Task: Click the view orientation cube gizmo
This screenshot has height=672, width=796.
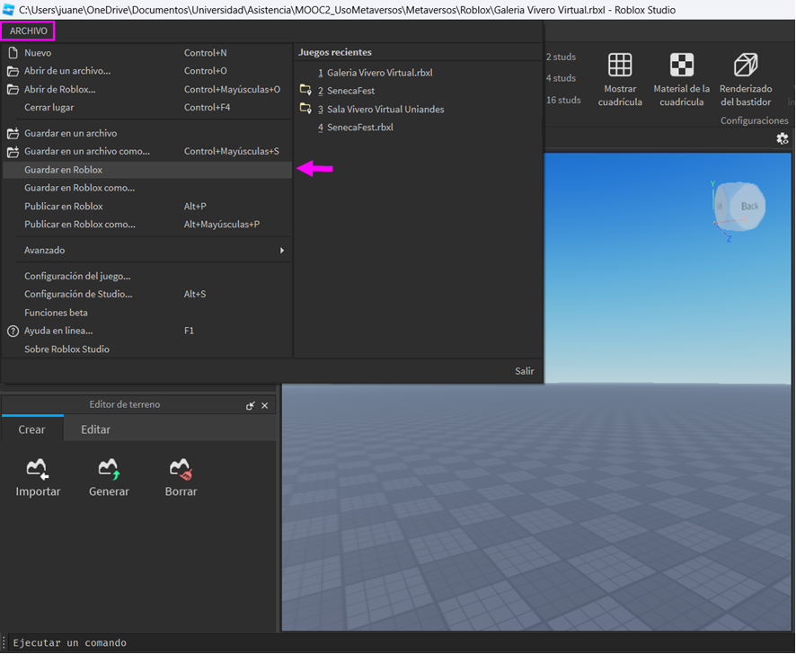Action: [x=741, y=208]
